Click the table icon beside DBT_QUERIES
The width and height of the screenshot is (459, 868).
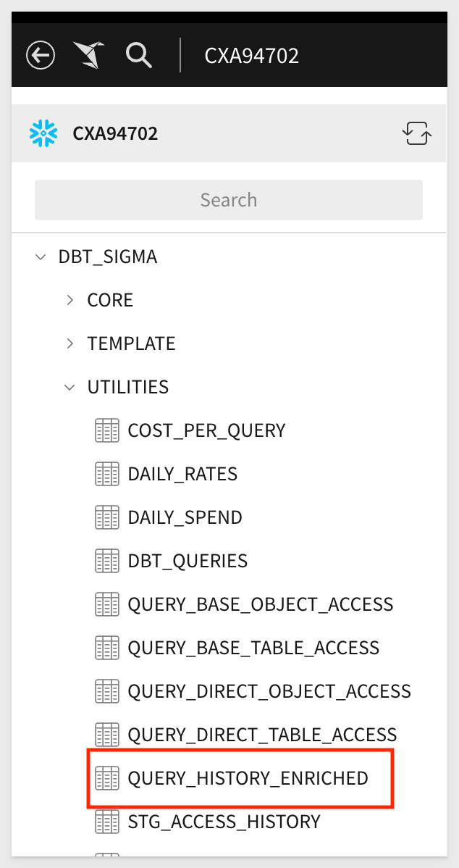click(106, 560)
